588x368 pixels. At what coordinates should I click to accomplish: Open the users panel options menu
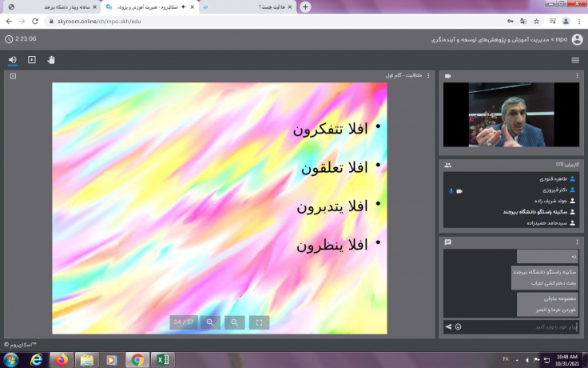(x=577, y=164)
